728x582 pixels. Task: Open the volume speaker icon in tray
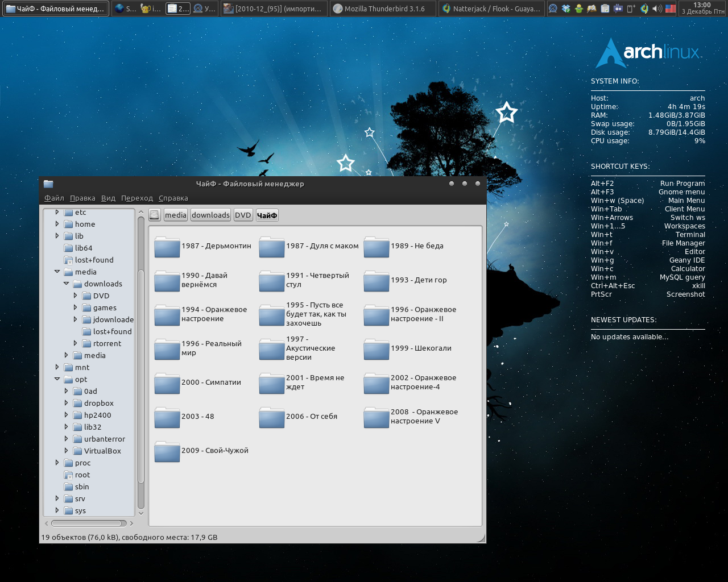tap(657, 9)
